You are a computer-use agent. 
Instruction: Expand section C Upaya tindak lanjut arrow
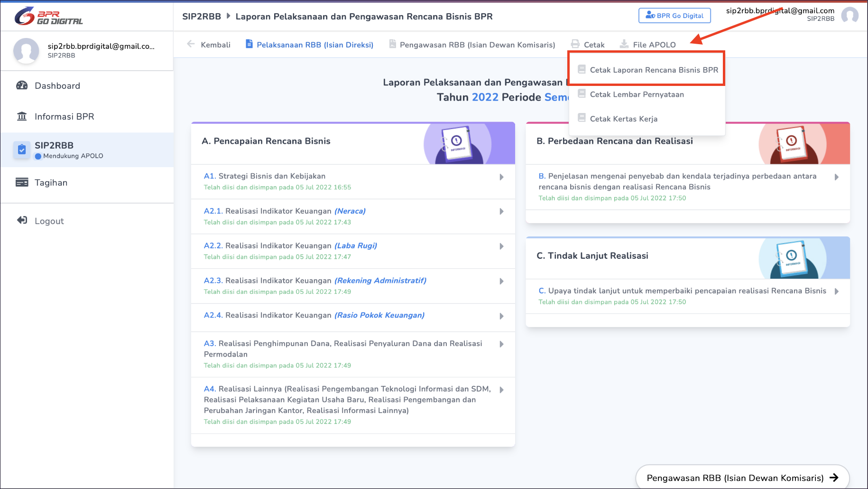[x=836, y=292]
